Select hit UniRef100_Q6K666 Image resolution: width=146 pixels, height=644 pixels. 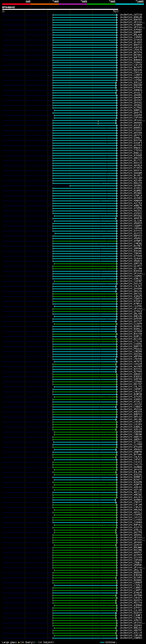pos(131,123)
